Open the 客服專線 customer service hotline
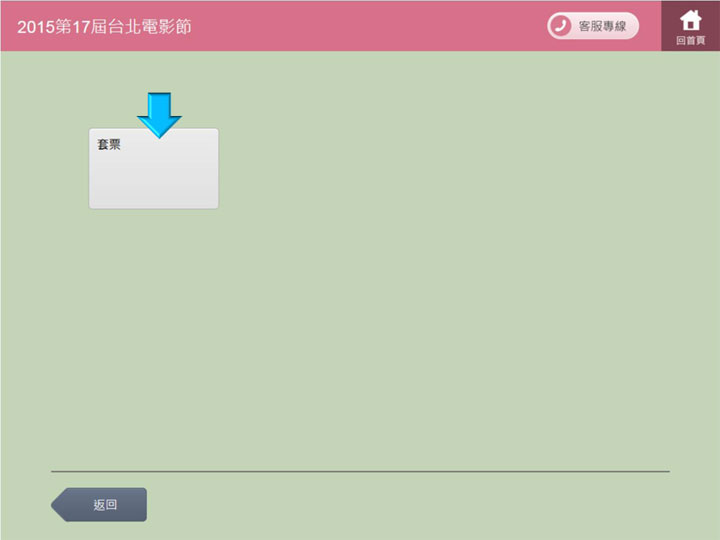Viewport: 720px width, 540px height. 592,26
